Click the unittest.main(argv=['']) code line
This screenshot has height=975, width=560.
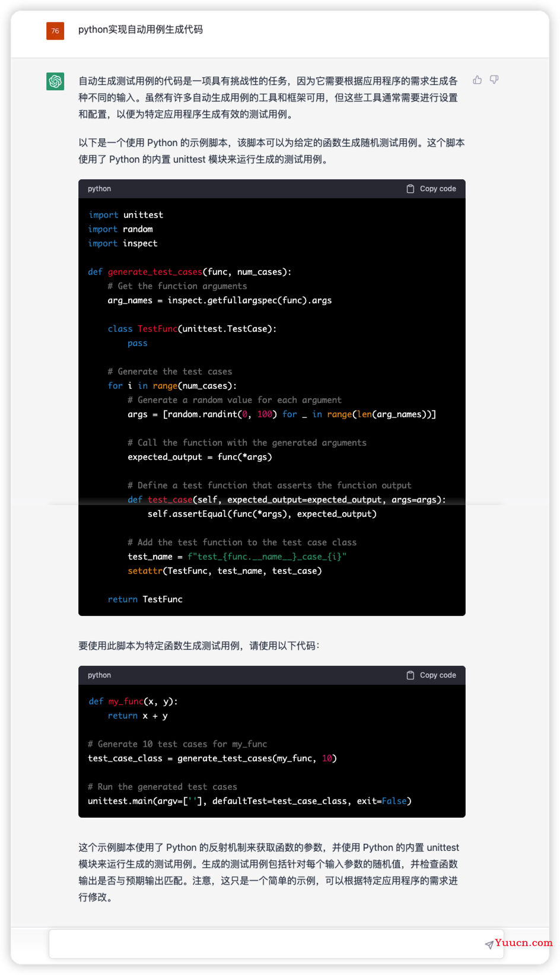[x=249, y=801]
